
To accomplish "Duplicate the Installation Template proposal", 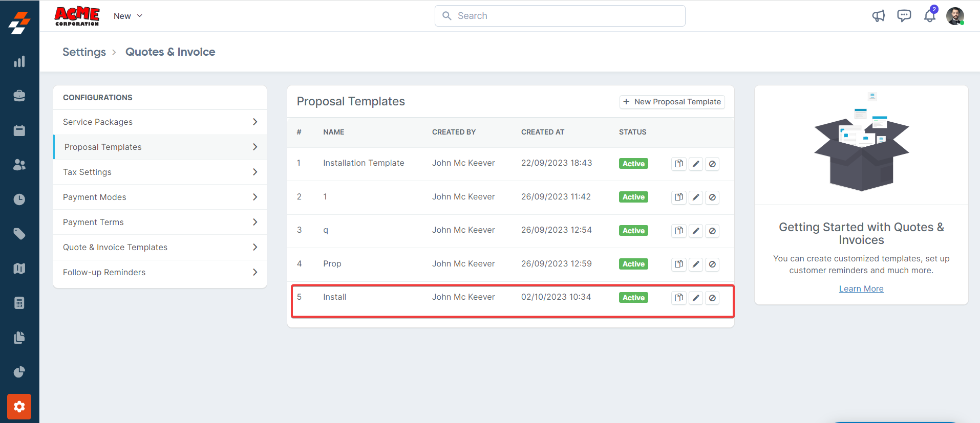I will [679, 164].
